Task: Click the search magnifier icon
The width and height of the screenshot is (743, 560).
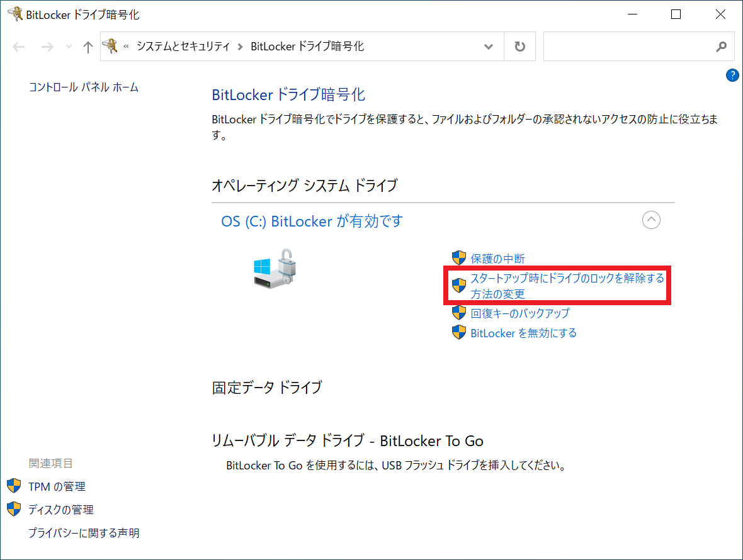Action: [x=721, y=47]
